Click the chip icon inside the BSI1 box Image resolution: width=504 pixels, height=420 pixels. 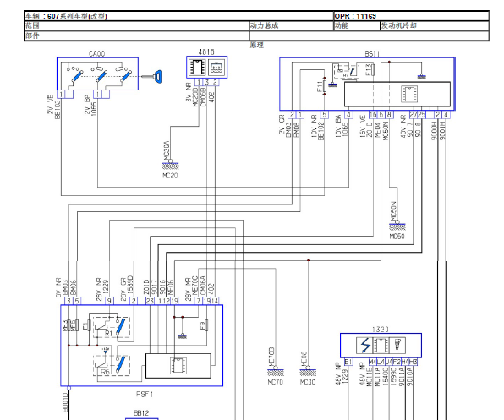(x=409, y=95)
